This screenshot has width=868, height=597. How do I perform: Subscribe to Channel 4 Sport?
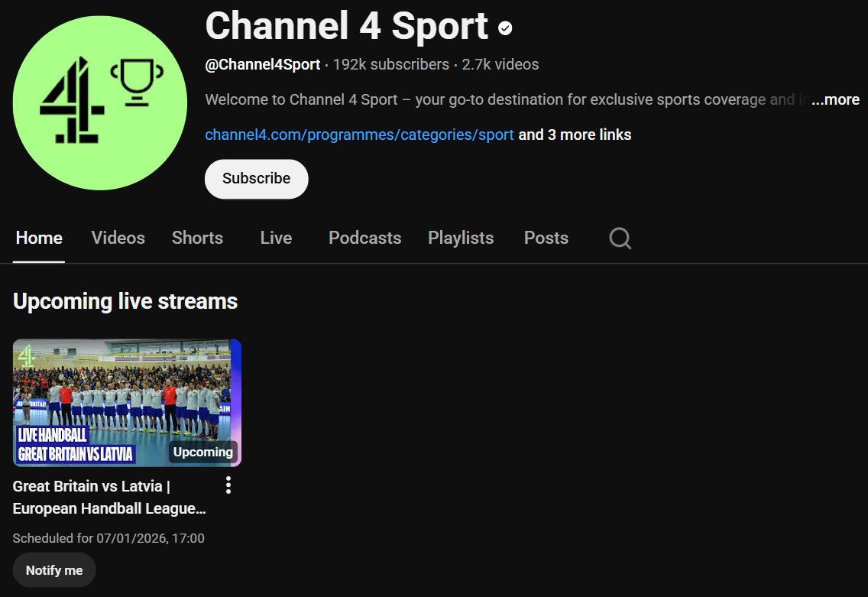pyautogui.click(x=256, y=179)
